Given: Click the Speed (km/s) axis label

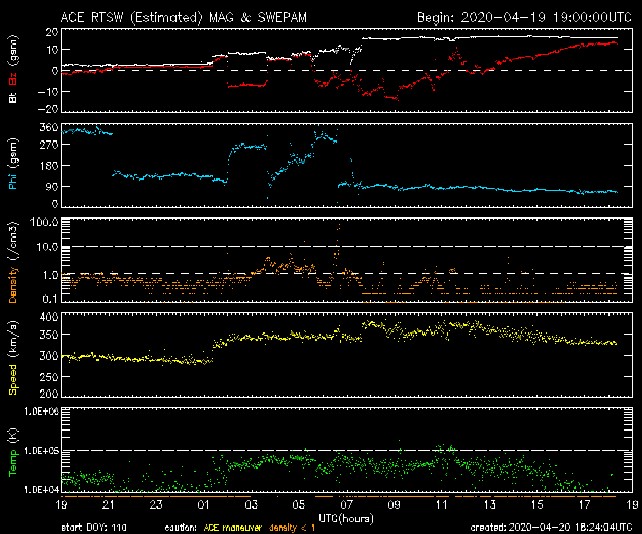Looking at the screenshot, I should [x=13, y=355].
